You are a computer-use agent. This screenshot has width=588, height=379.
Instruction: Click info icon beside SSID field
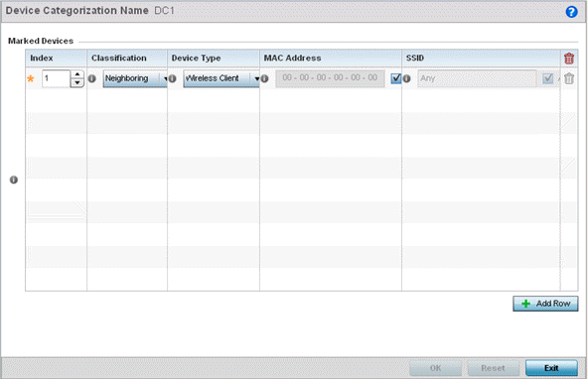(x=406, y=78)
